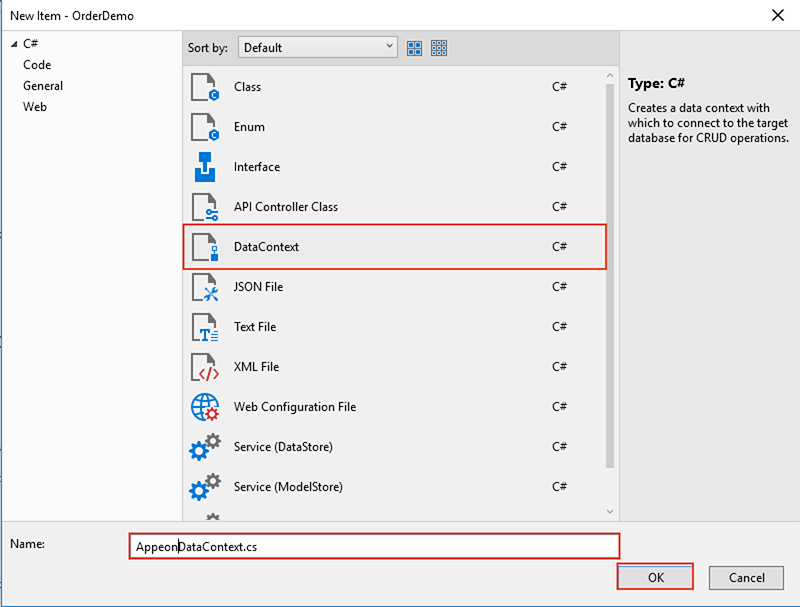Screen dimensions: 800x607
Task: Click the template list vertical scrollbar
Action: [611, 280]
